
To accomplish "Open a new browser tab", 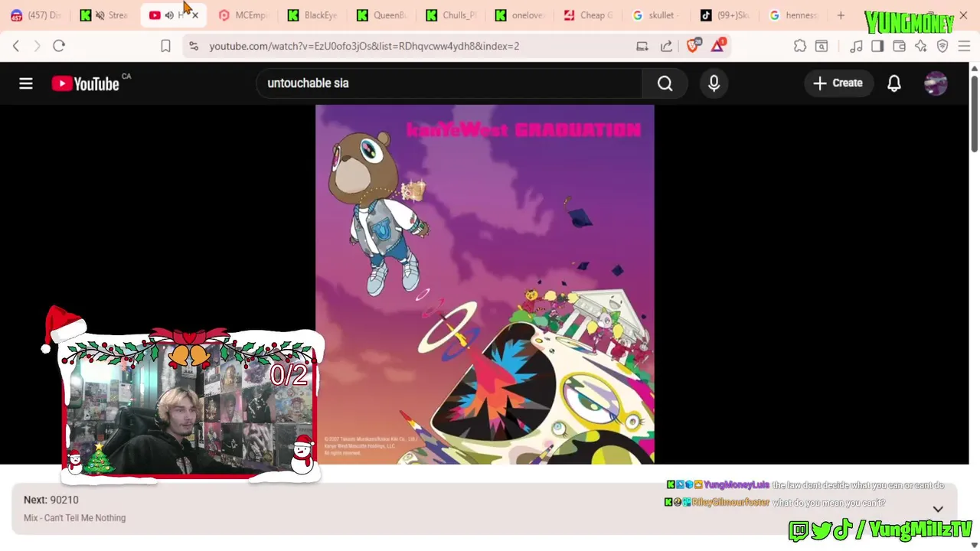I will click(x=841, y=15).
